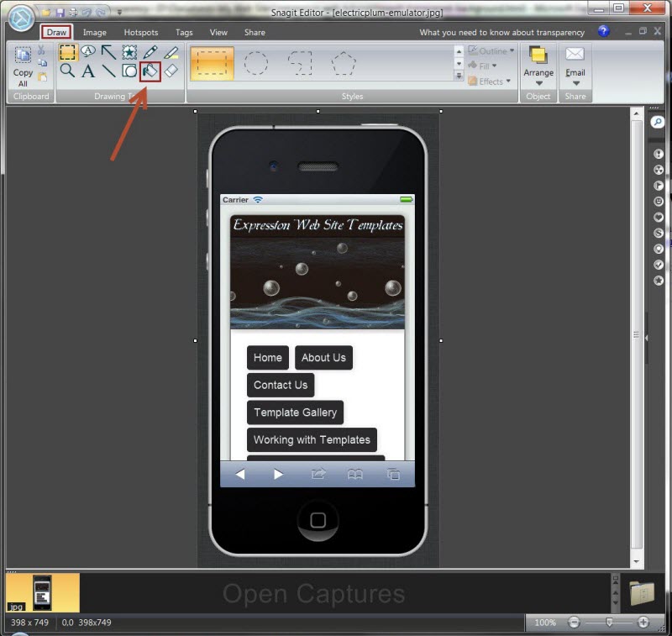Select the Shape tool
This screenshot has width=672, height=636.
point(129,71)
